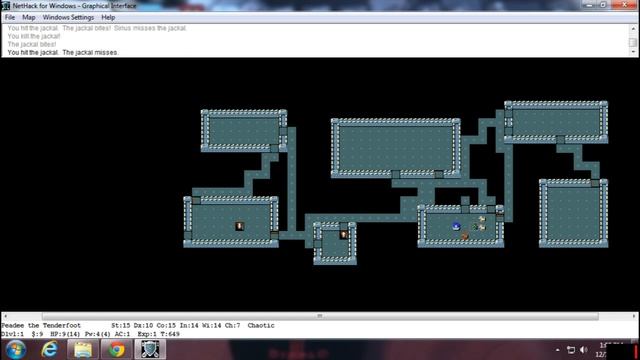The width and height of the screenshot is (640, 360).
Task: Click the brown pet dog below the fountain
Action: [465, 236]
